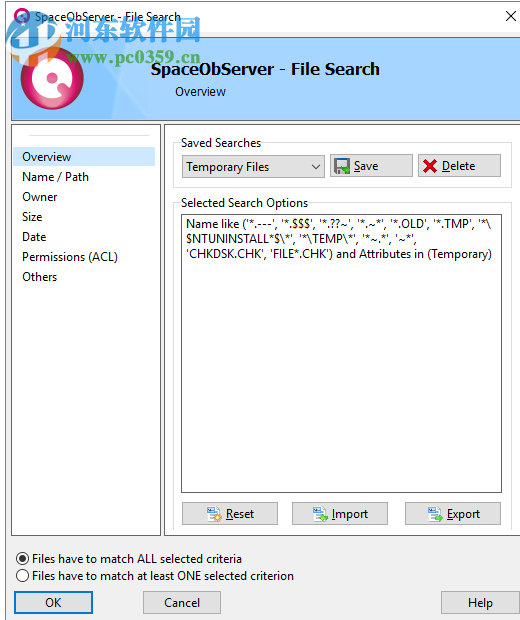
Task: Click the Import arrow icon
Action: (320, 514)
